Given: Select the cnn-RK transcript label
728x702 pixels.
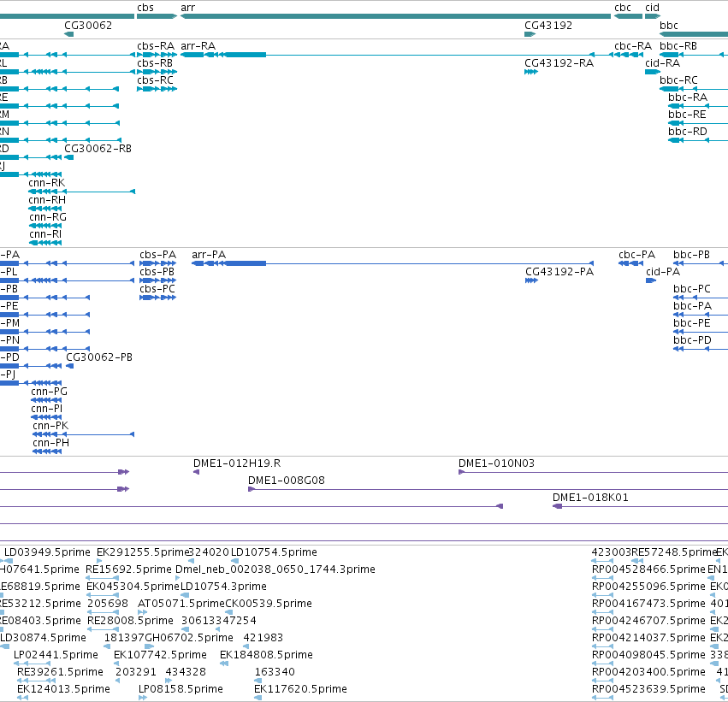Looking at the screenshot, I should pos(47,183).
